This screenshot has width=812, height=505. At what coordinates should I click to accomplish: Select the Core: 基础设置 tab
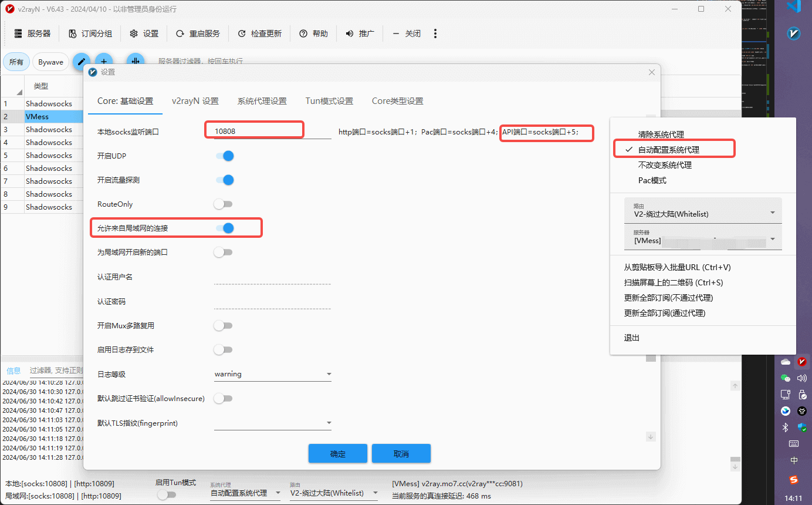(125, 101)
